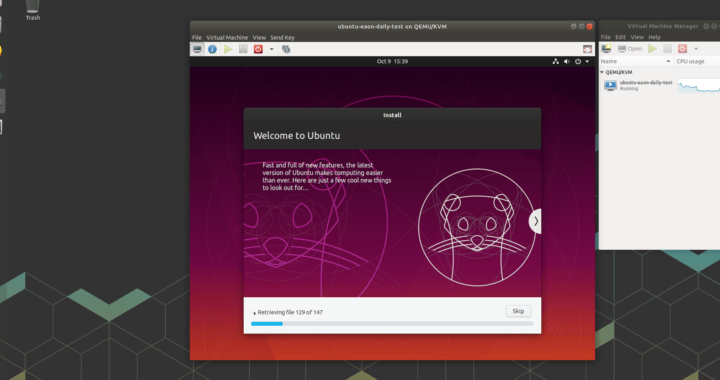
Task: Pause the virtual machine in console toolbar
Action: point(243,49)
